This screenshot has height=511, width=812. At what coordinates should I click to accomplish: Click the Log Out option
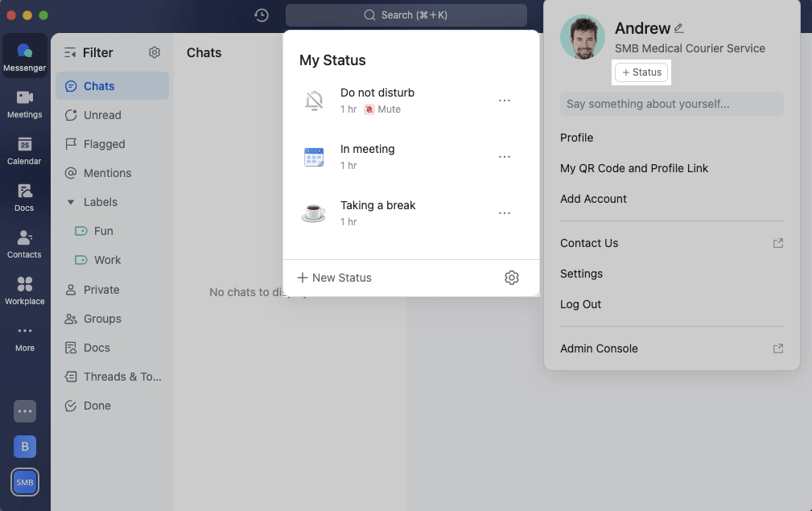(x=580, y=304)
